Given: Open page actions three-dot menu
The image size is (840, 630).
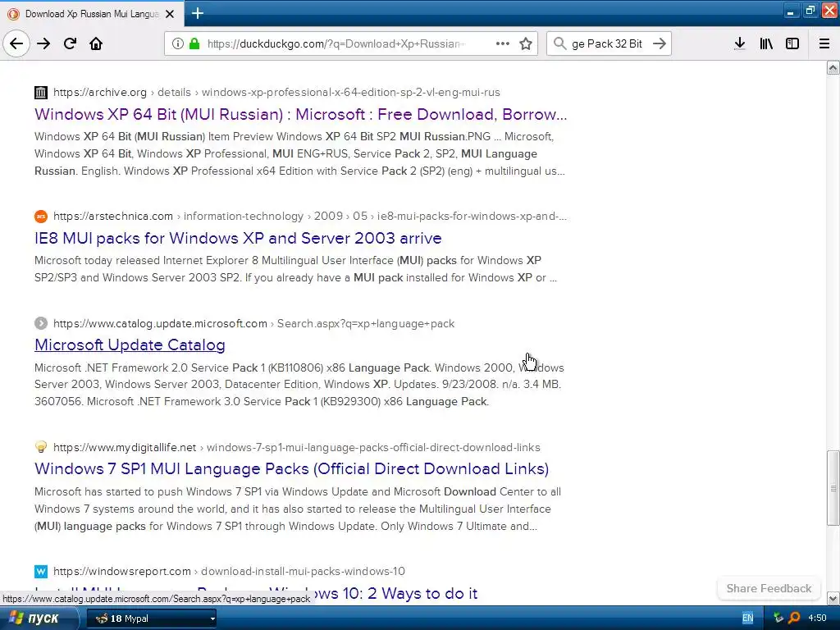Looking at the screenshot, I should click(x=503, y=43).
